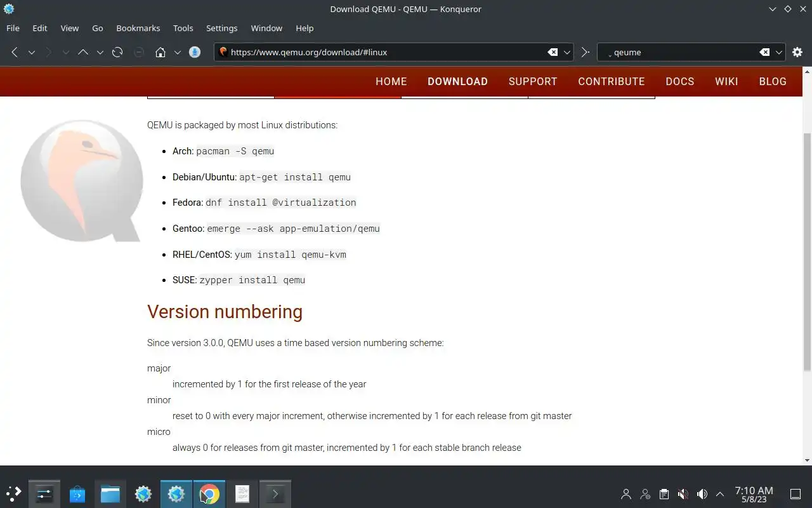Image resolution: width=812 pixels, height=508 pixels.
Task: Reload the page with the Reload icon
Action: (x=117, y=52)
